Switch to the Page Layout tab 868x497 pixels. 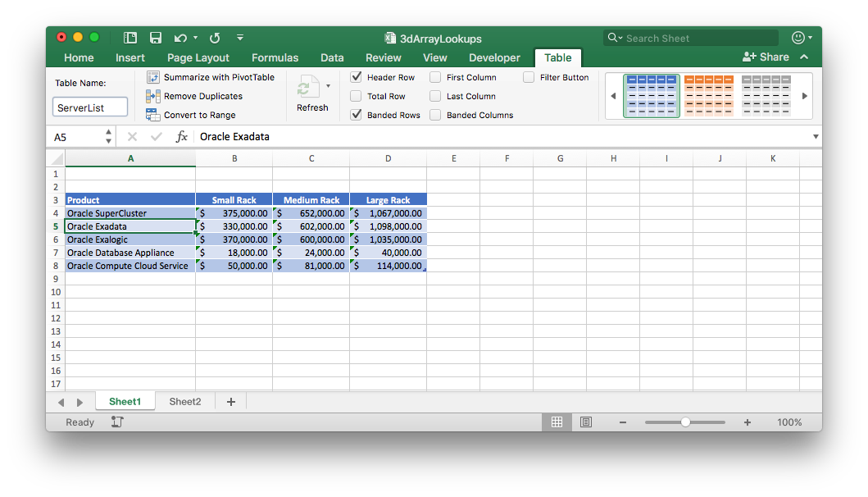click(198, 57)
